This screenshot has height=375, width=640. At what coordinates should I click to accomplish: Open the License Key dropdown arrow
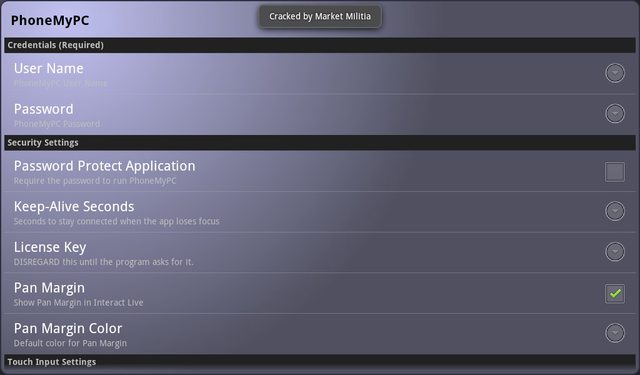coord(615,252)
